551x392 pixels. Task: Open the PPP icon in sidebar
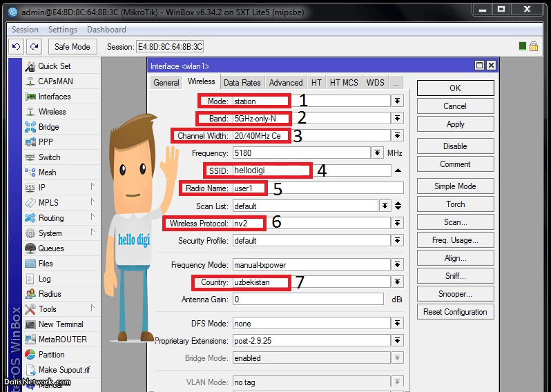point(30,142)
